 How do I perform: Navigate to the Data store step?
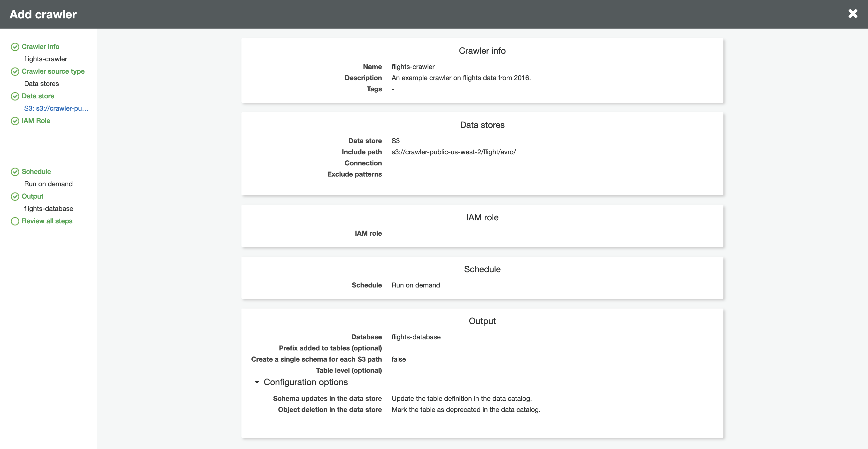point(38,96)
